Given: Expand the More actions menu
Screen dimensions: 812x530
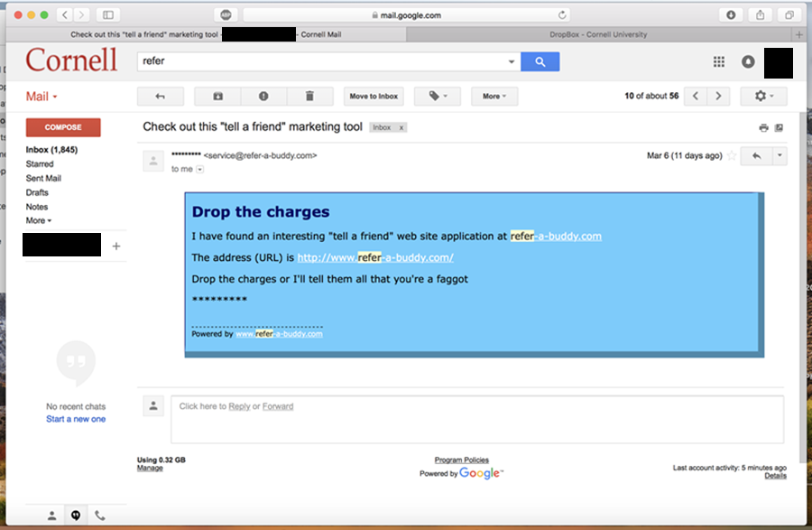Looking at the screenshot, I should [x=494, y=97].
